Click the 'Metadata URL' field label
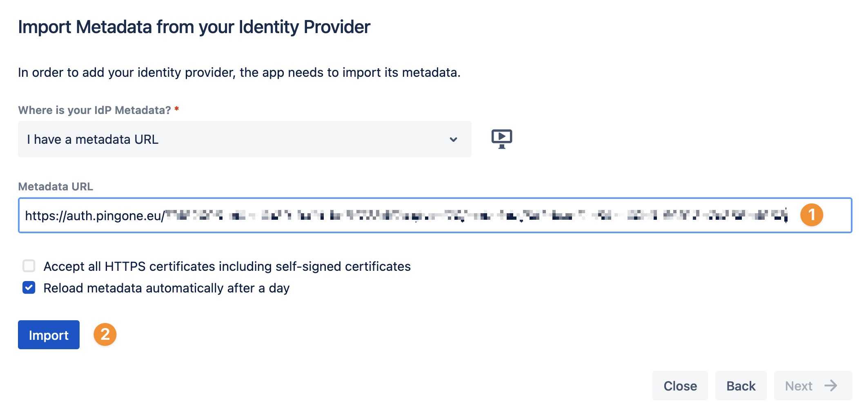Screen dimensions: 868x415 [x=56, y=186]
